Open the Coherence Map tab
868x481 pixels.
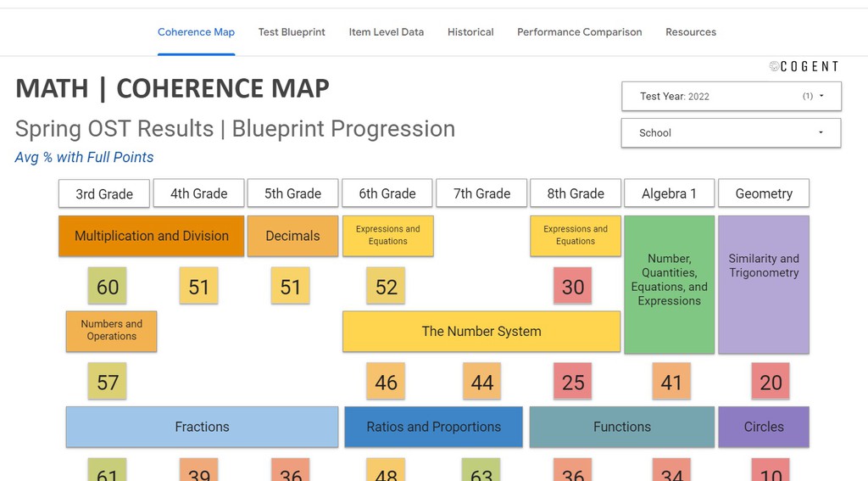tap(196, 32)
